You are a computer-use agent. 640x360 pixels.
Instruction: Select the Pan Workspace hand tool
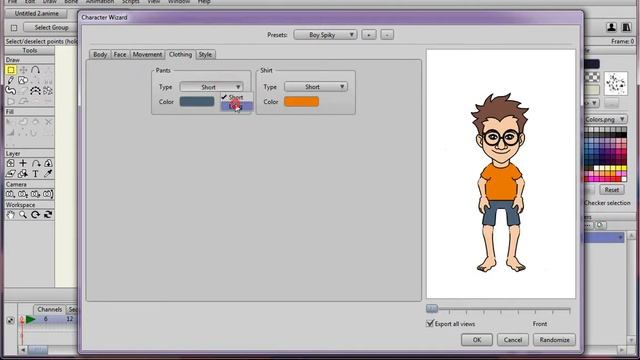coord(11,214)
